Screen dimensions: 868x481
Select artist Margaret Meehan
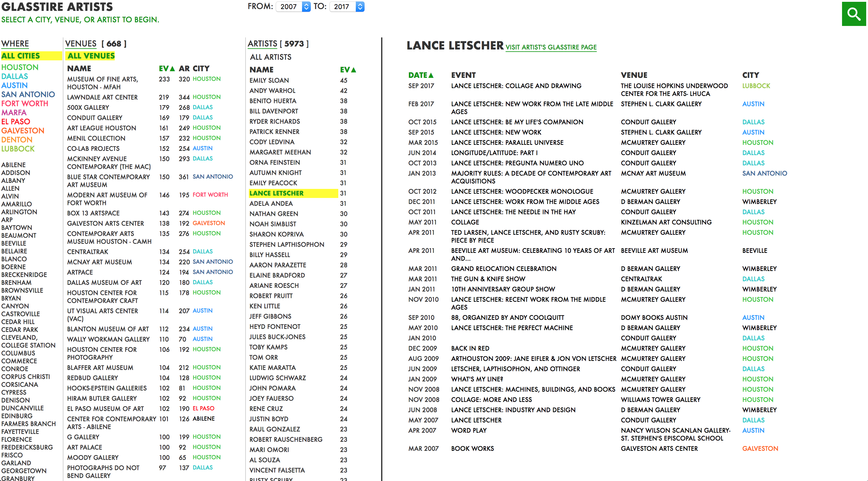280,152
